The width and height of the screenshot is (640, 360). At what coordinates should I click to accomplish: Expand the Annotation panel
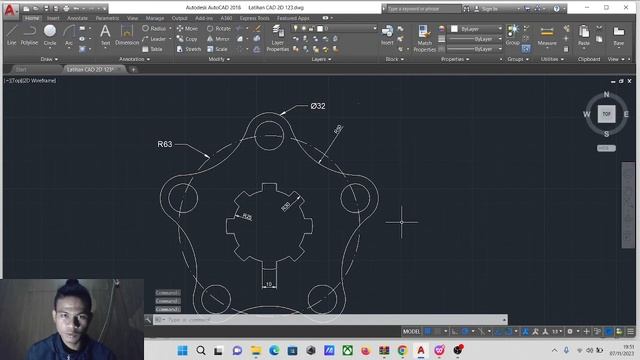click(135, 59)
